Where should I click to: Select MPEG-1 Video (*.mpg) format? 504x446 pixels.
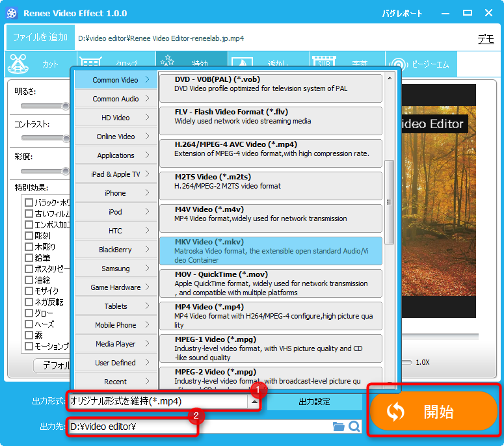coord(271,348)
